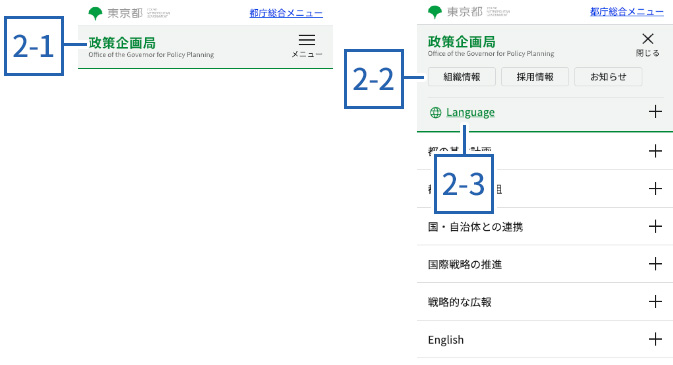Expand 戦略的な広報 plus
This screenshot has width=673, height=365.
tap(655, 301)
